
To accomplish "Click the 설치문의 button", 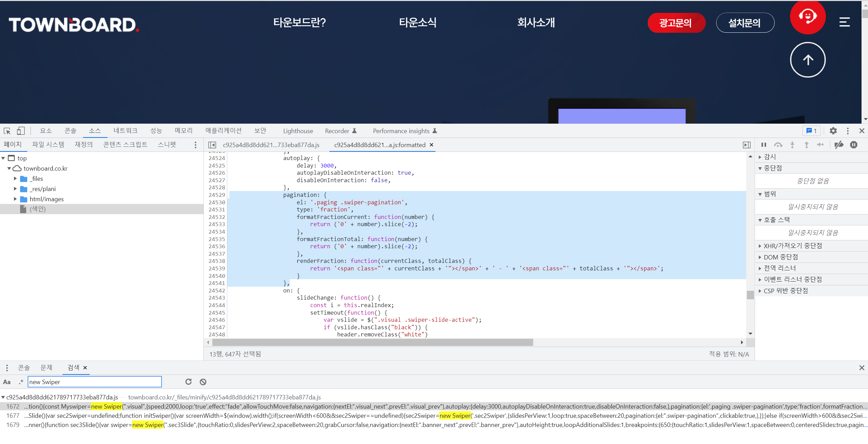I will click(745, 23).
